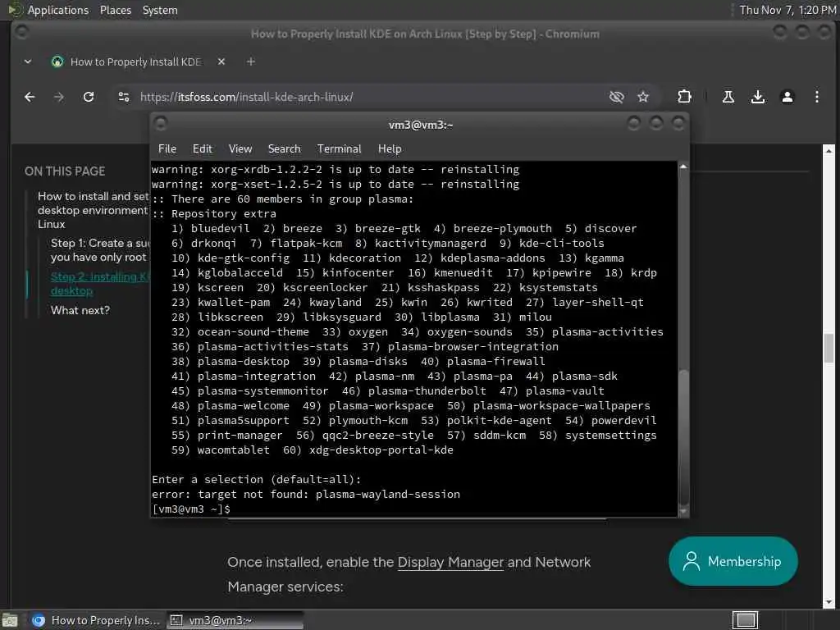Open the terminal's Terminal menu
This screenshot has width=840, height=630.
tap(339, 149)
